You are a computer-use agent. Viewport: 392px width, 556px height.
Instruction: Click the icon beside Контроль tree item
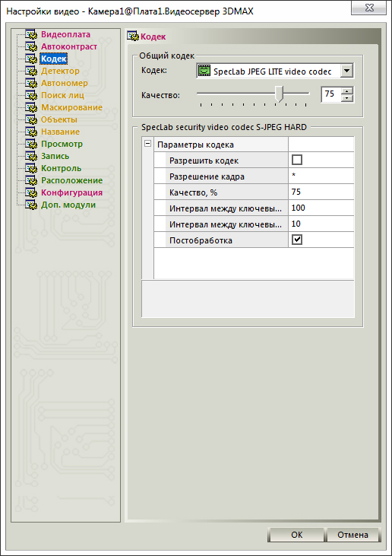[31, 168]
